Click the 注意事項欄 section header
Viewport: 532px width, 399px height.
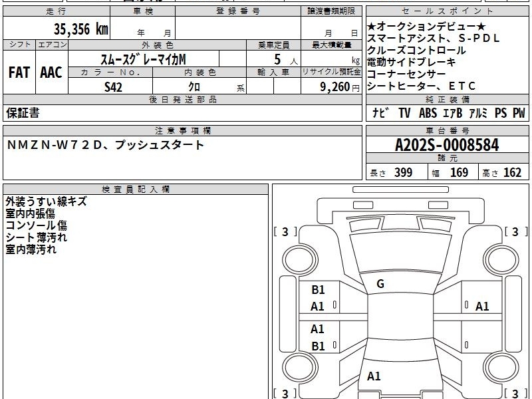click(182, 130)
